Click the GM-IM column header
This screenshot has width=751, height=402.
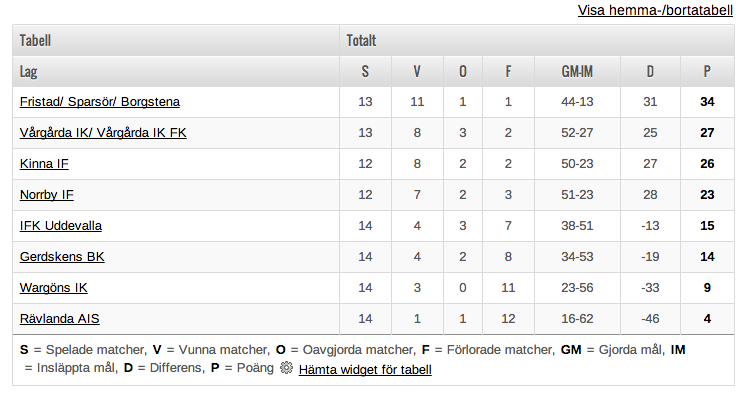[577, 71]
